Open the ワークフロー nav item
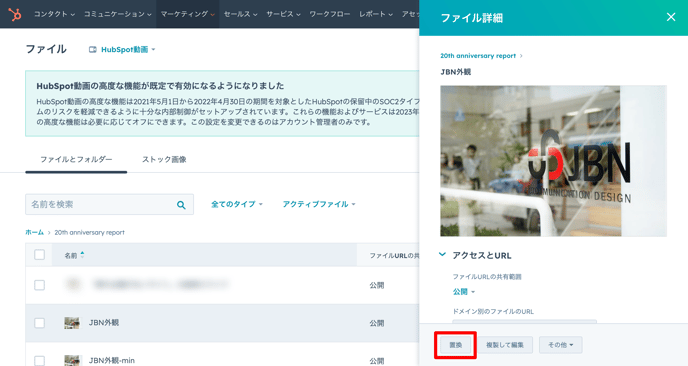The height and width of the screenshot is (366, 688). [x=330, y=14]
